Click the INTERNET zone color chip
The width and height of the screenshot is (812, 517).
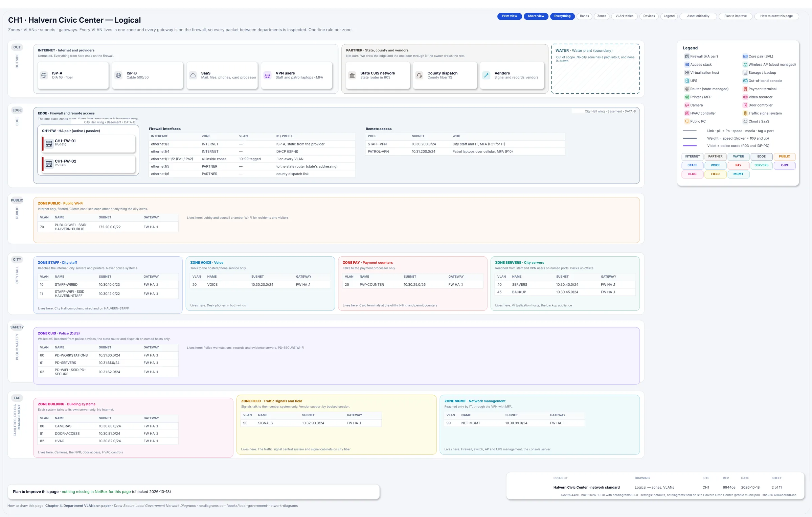[692, 157]
